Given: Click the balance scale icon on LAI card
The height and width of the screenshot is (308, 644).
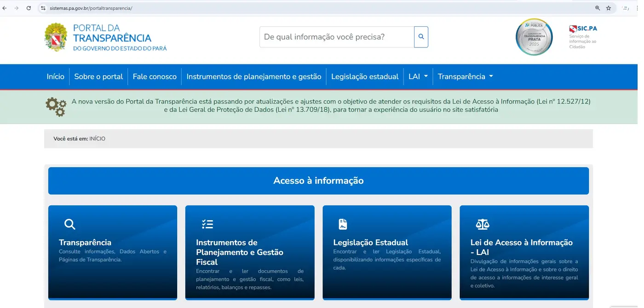Looking at the screenshot, I should click(482, 224).
